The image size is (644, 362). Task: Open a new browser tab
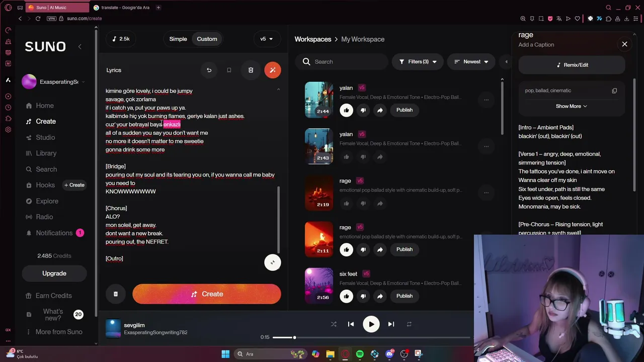(x=158, y=8)
